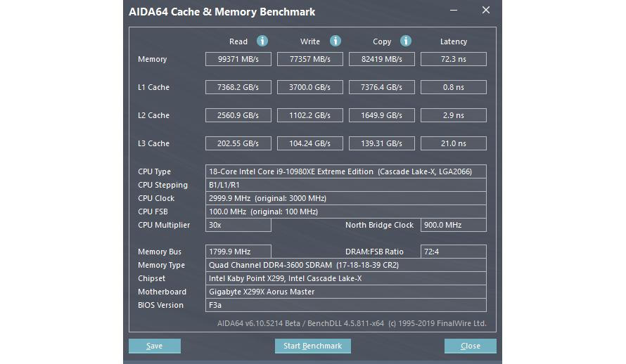
Task: Click the CPU Multiplier row label
Action: coord(164,225)
